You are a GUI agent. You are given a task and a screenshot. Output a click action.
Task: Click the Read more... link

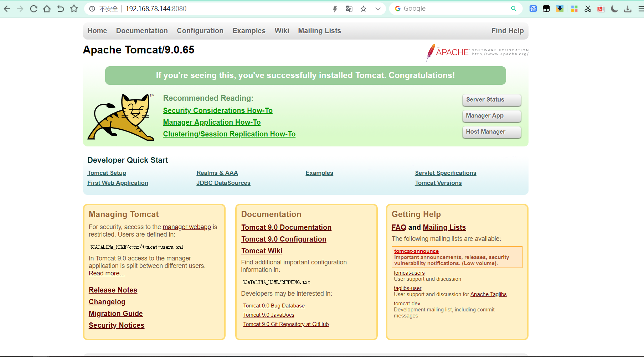click(107, 273)
